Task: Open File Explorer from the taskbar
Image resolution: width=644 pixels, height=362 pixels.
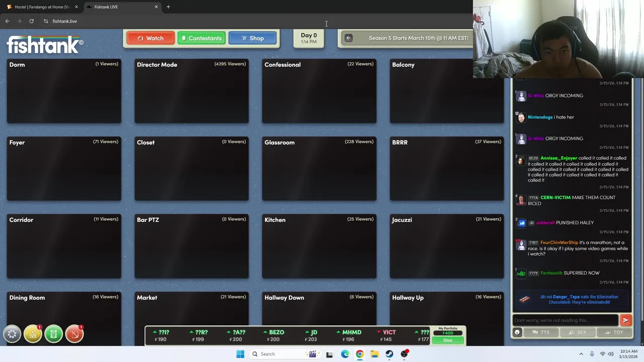Action: tap(374, 354)
